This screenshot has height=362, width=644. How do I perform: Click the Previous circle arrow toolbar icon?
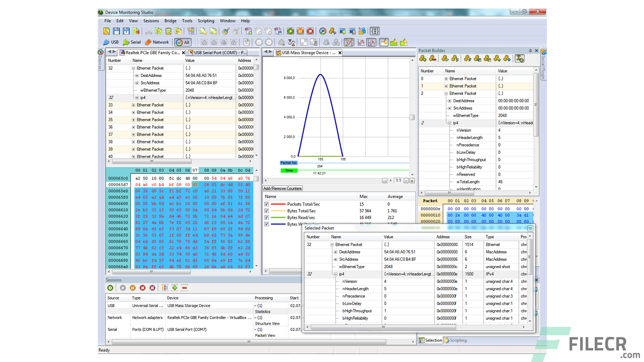tap(259, 42)
